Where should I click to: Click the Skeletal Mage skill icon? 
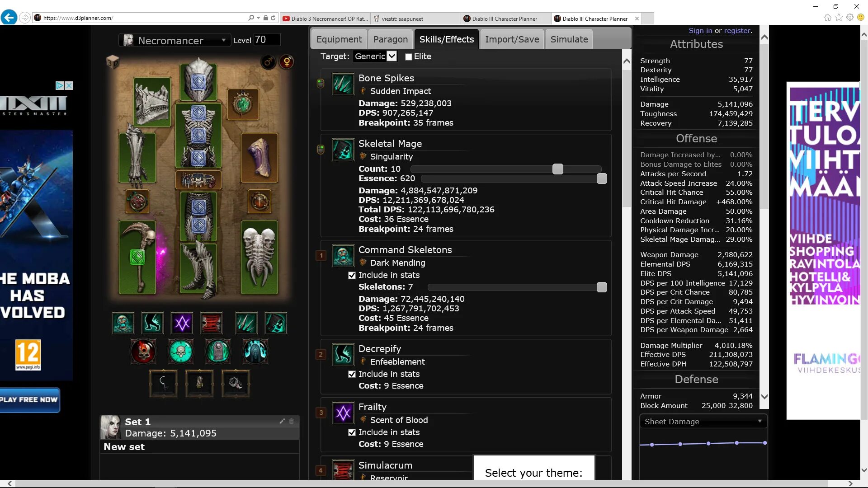(x=344, y=150)
